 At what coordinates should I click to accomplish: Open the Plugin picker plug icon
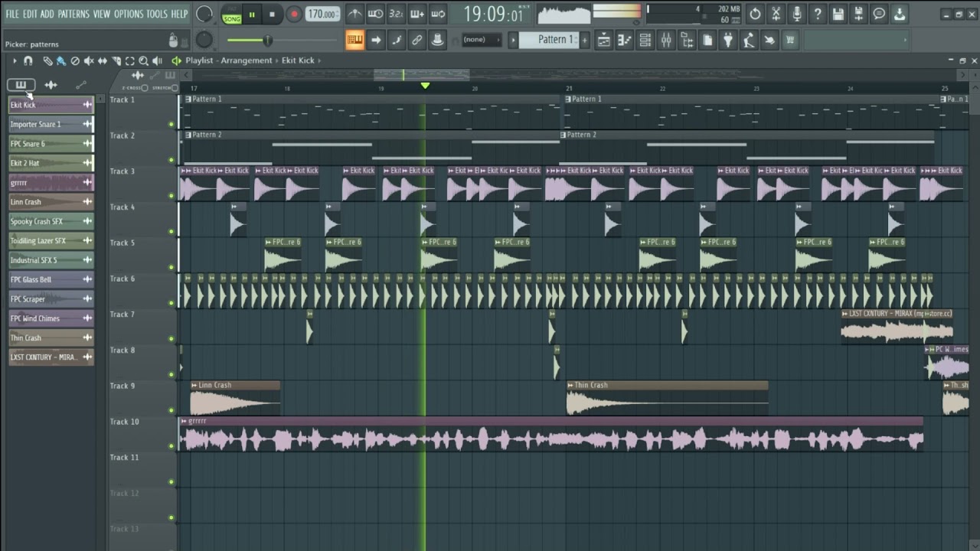click(728, 40)
